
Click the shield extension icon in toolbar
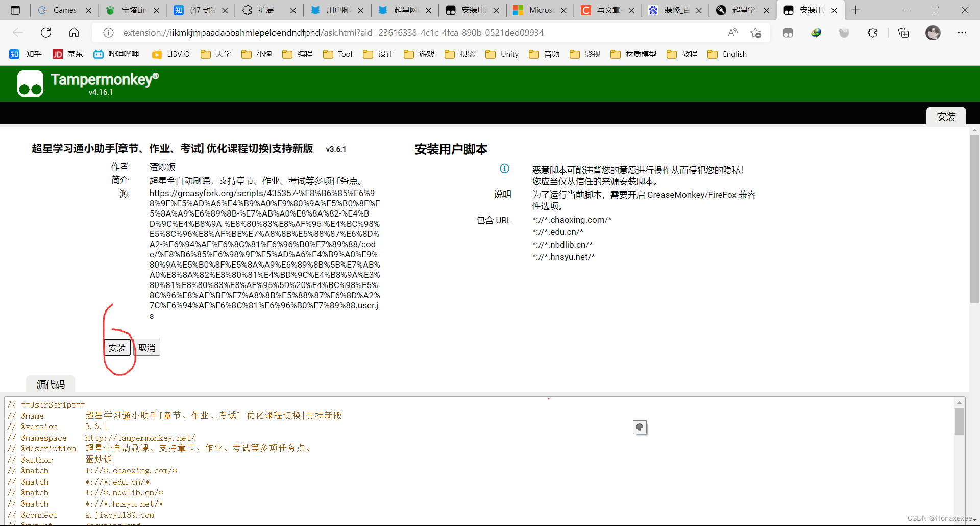pos(844,33)
